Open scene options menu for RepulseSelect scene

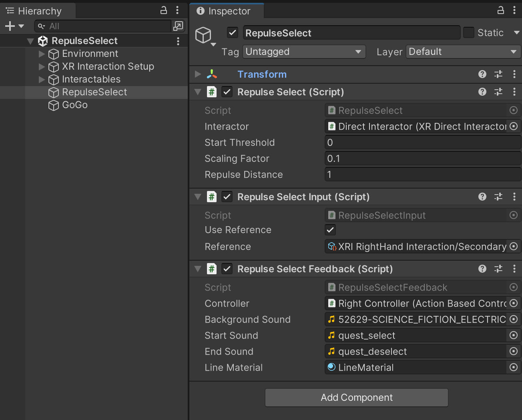(178, 41)
